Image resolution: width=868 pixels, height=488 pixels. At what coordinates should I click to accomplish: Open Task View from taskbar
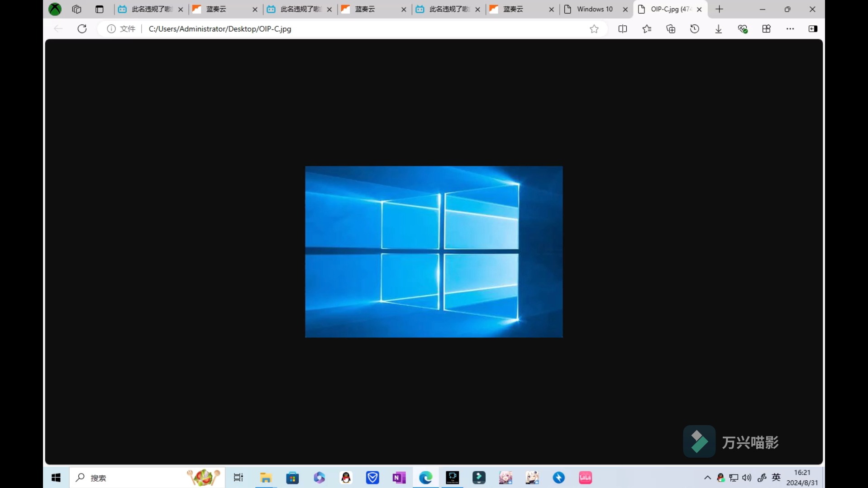coord(238,478)
